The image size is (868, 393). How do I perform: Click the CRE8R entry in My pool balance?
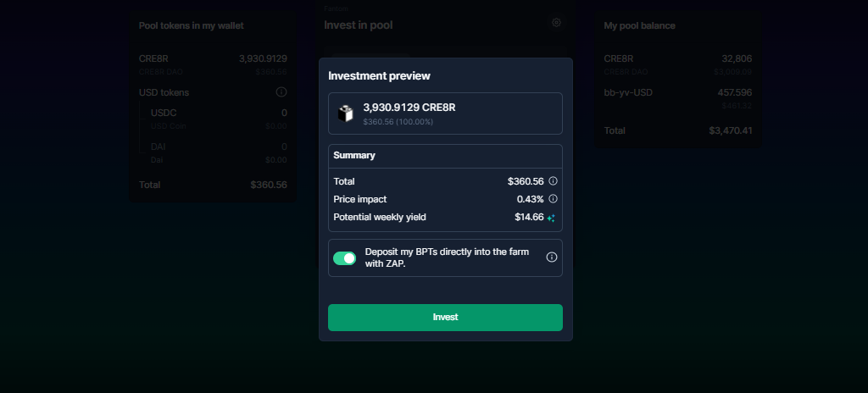pos(677,64)
